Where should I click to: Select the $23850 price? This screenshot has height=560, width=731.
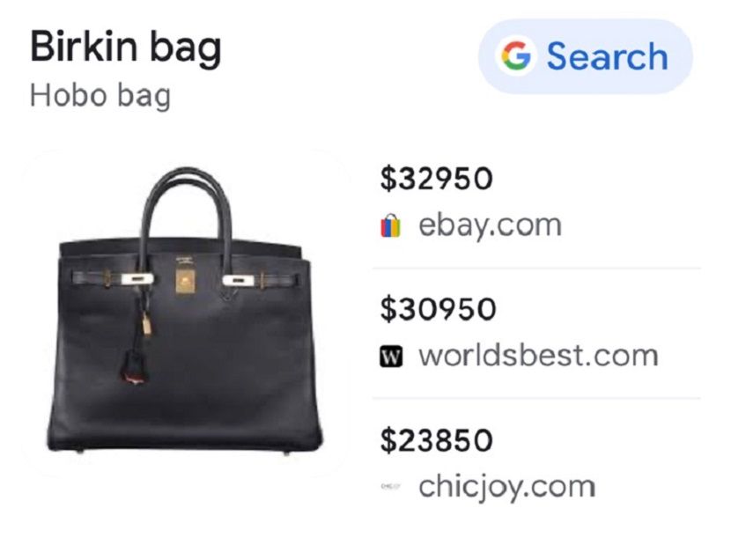coord(436,440)
